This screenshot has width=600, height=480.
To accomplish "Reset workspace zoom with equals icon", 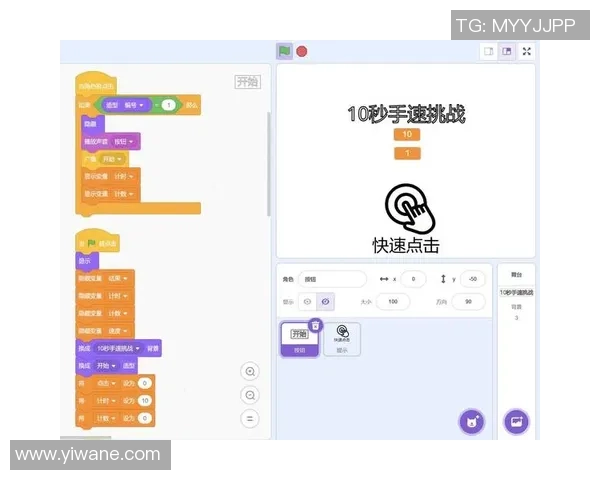I will (x=250, y=418).
